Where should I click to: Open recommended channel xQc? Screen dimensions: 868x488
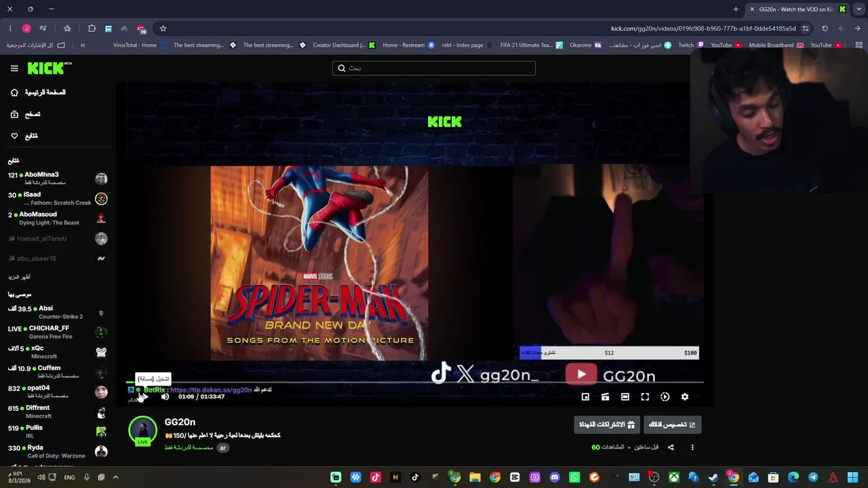point(57,352)
